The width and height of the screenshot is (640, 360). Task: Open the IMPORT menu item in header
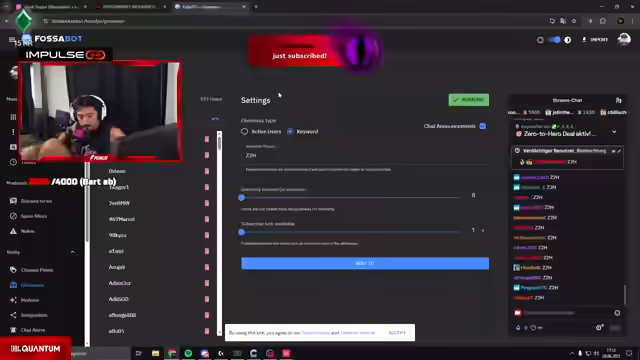595,40
